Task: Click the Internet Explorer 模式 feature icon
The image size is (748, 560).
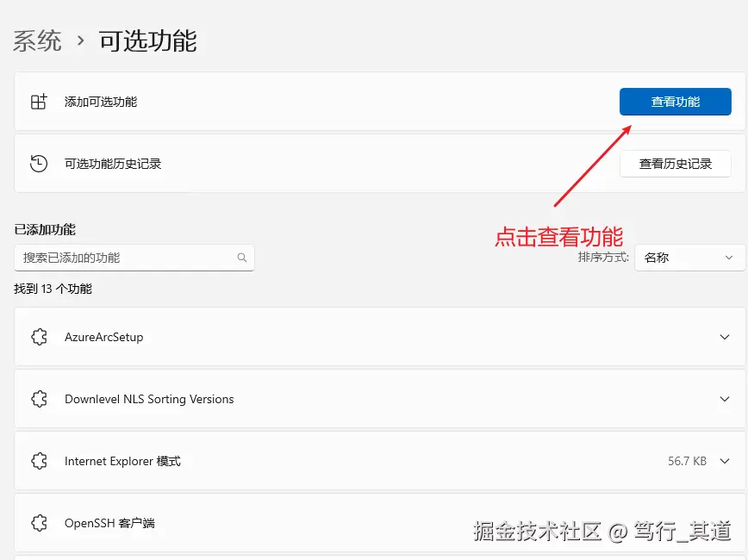Action: (39, 461)
